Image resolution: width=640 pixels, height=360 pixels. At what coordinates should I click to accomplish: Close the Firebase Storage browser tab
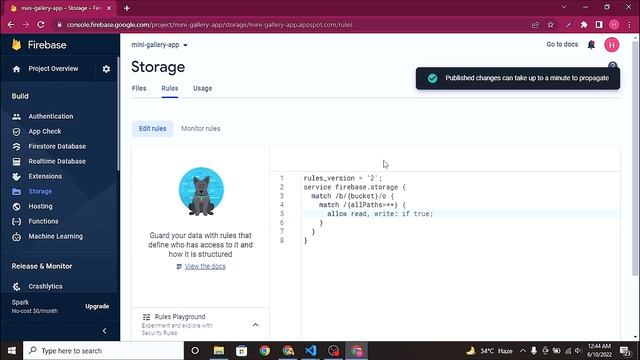[x=109, y=8]
